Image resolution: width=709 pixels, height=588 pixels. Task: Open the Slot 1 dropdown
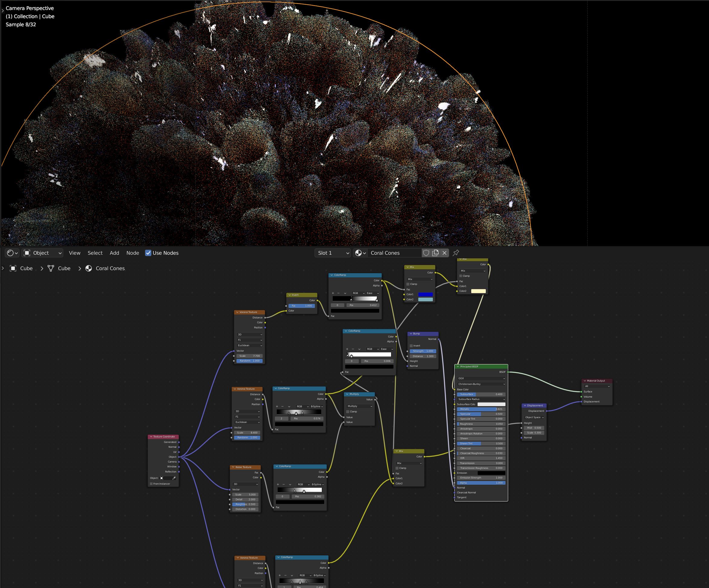[333, 253]
